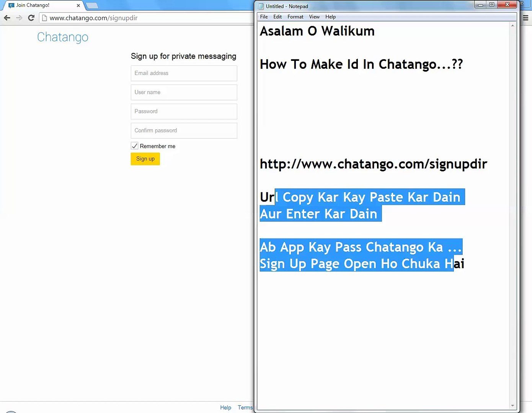Click the Notepad title bar icon
Image resolution: width=532 pixels, height=413 pixels.
(261, 6)
